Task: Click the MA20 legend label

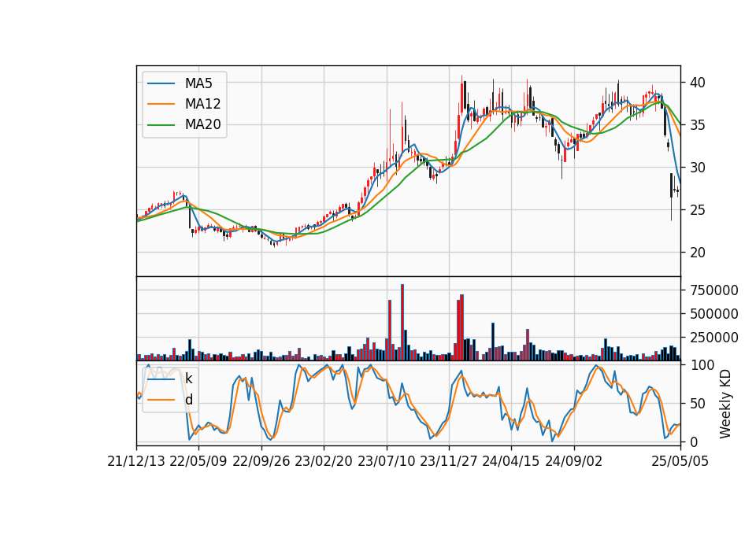Action: [x=202, y=124]
